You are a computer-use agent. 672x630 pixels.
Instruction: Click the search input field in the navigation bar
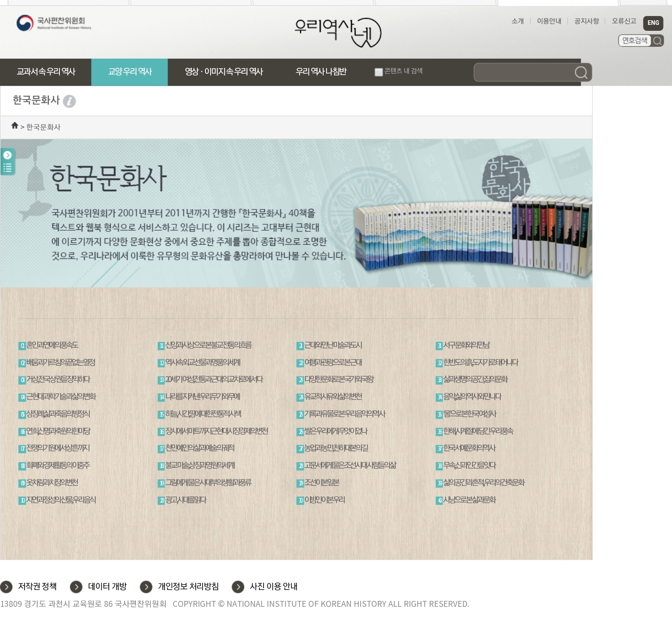tap(523, 73)
